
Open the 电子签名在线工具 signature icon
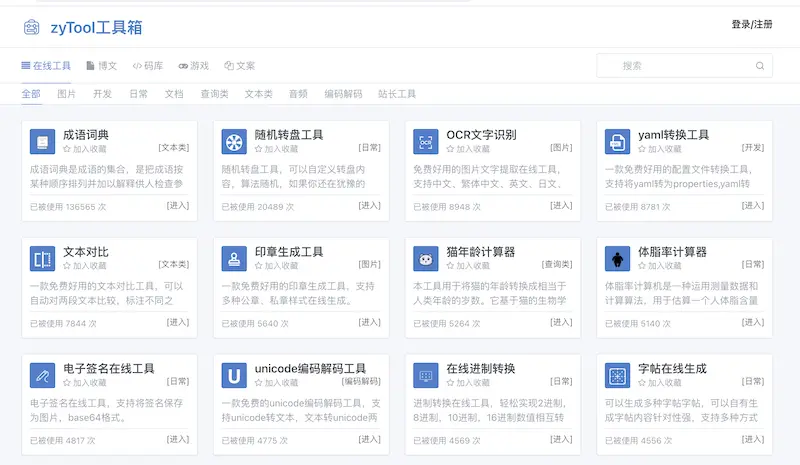click(x=42, y=376)
